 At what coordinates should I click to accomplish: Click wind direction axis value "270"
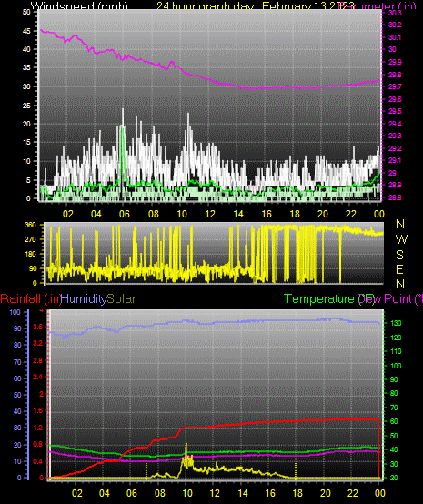[30, 240]
